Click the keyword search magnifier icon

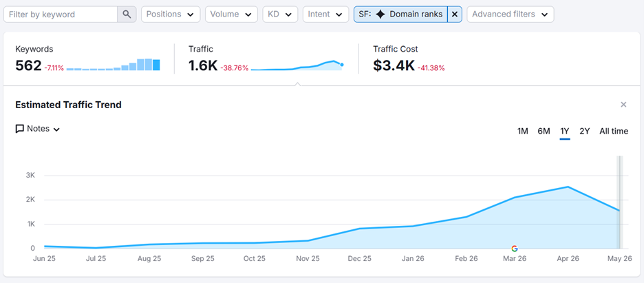(x=127, y=14)
